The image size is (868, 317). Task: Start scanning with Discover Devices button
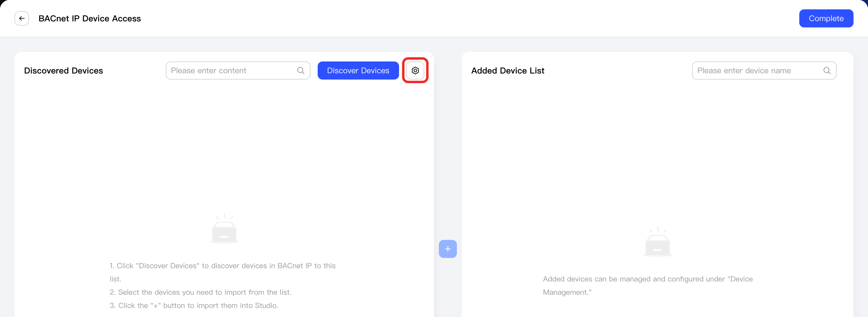point(358,71)
